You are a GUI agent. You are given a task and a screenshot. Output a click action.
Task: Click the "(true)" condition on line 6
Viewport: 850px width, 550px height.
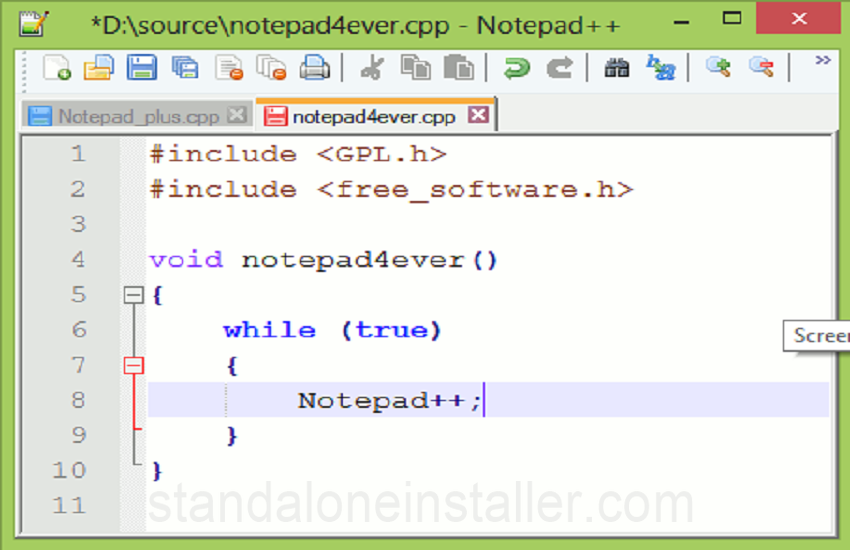[391, 330]
